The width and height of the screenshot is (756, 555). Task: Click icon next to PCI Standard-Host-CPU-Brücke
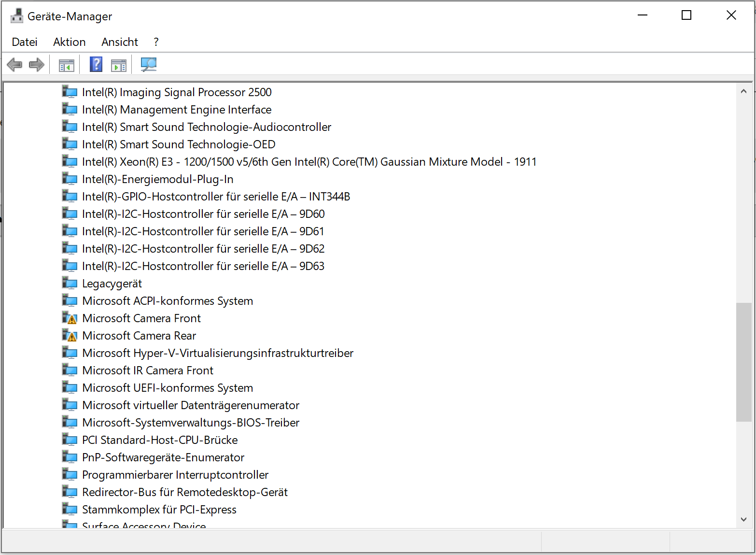[70, 440]
